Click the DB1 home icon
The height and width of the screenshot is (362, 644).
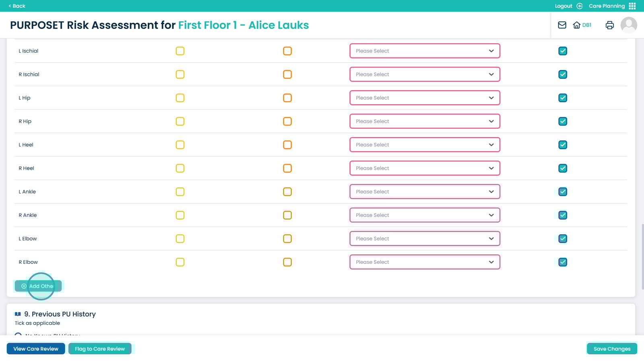tap(577, 25)
